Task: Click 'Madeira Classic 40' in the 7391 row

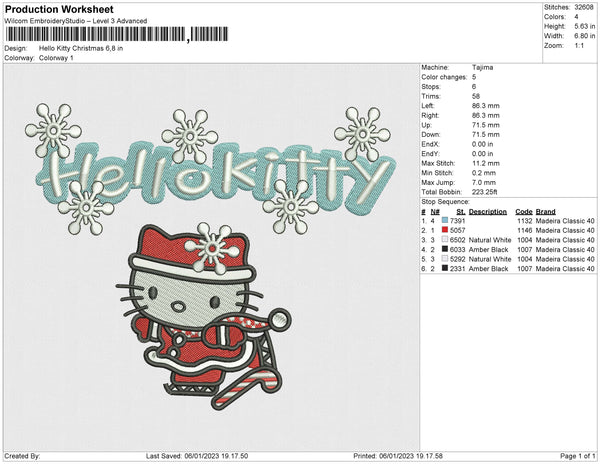Action: 565,221
